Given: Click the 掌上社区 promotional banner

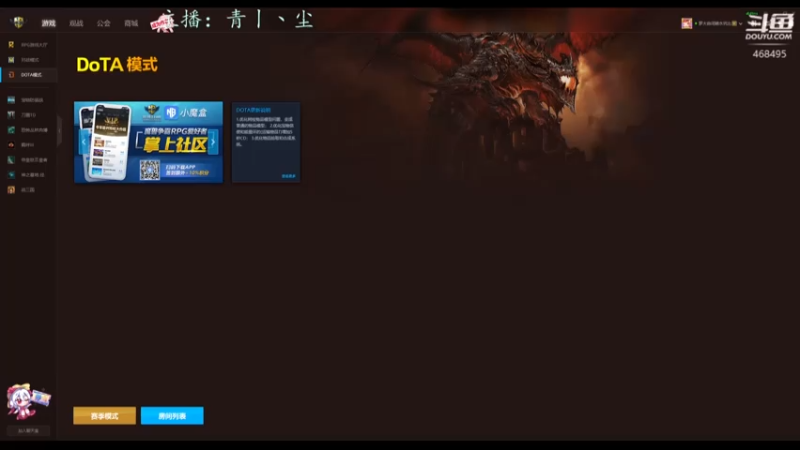Looking at the screenshot, I should [x=148, y=142].
